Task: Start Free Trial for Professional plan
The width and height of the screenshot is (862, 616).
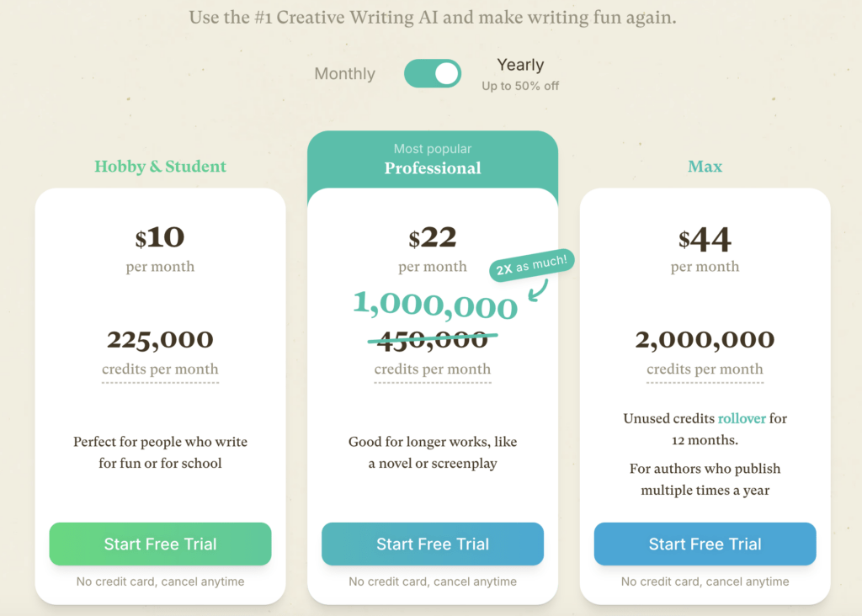Action: click(x=433, y=544)
